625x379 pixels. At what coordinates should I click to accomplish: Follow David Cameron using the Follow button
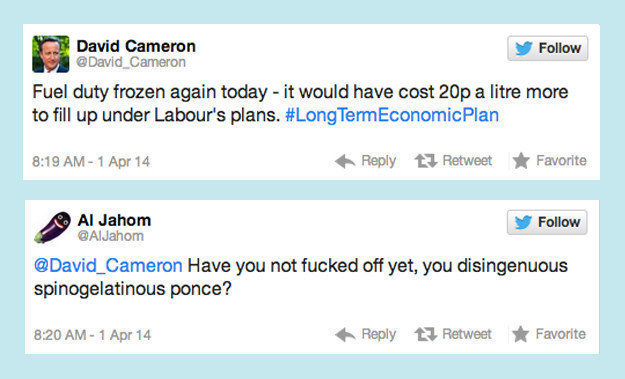tap(548, 48)
